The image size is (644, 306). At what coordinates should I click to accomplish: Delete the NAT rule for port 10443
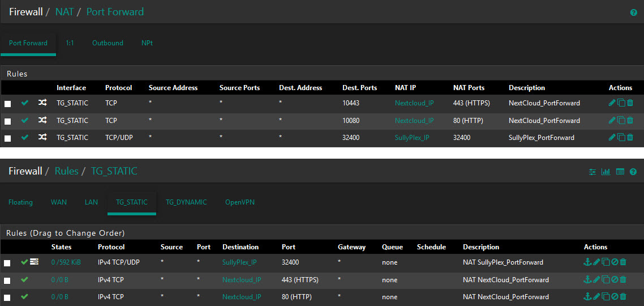pos(630,103)
